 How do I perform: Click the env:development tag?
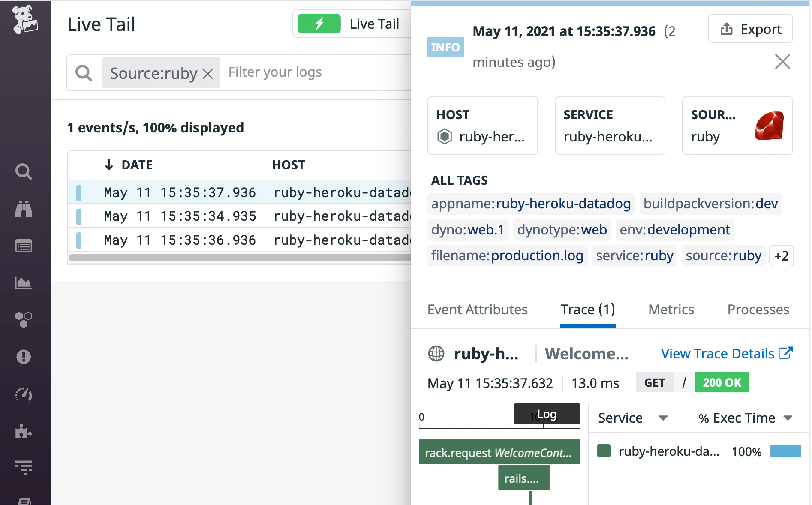point(675,230)
